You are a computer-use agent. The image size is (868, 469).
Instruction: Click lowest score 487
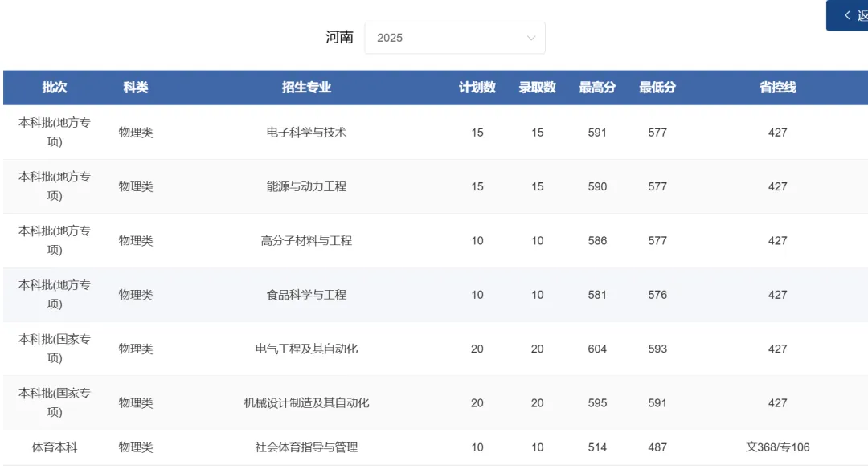click(x=657, y=447)
